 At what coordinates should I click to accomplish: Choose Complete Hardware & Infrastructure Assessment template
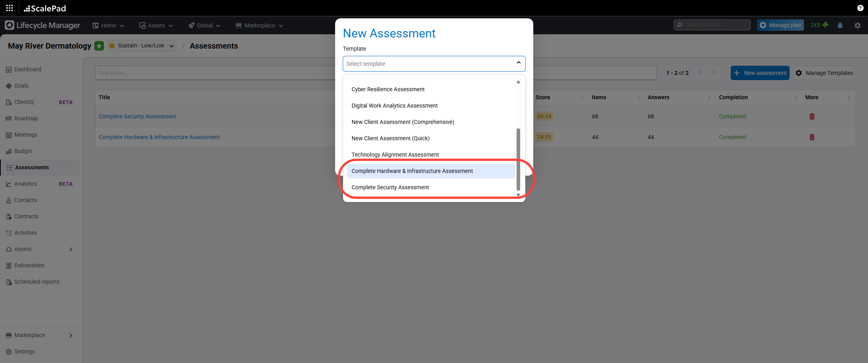412,171
